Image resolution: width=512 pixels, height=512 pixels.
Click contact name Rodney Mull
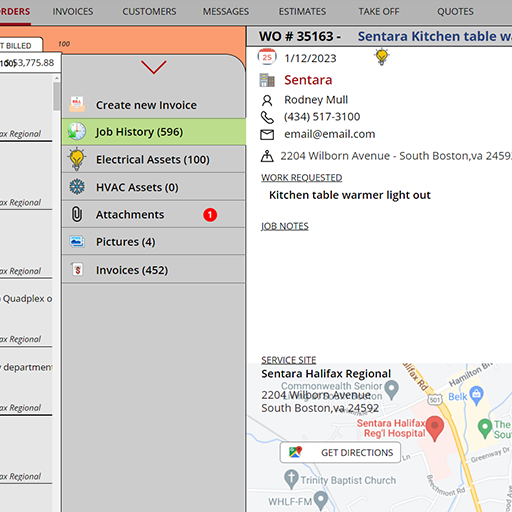pos(316,100)
